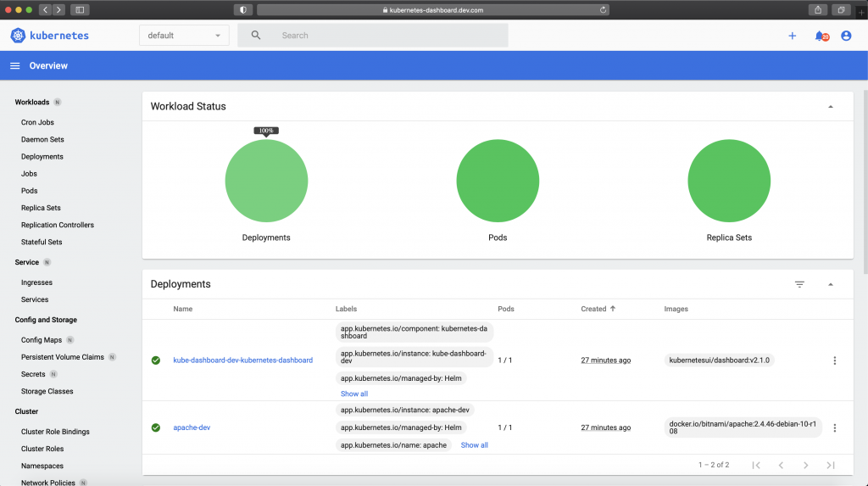Open Daemon Sets in sidebar

pyautogui.click(x=42, y=140)
